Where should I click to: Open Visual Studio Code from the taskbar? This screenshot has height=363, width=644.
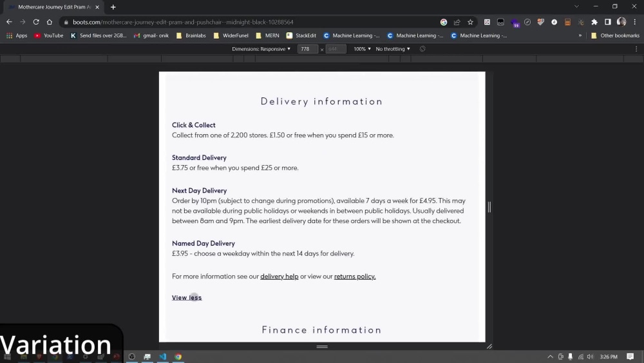coord(163,357)
